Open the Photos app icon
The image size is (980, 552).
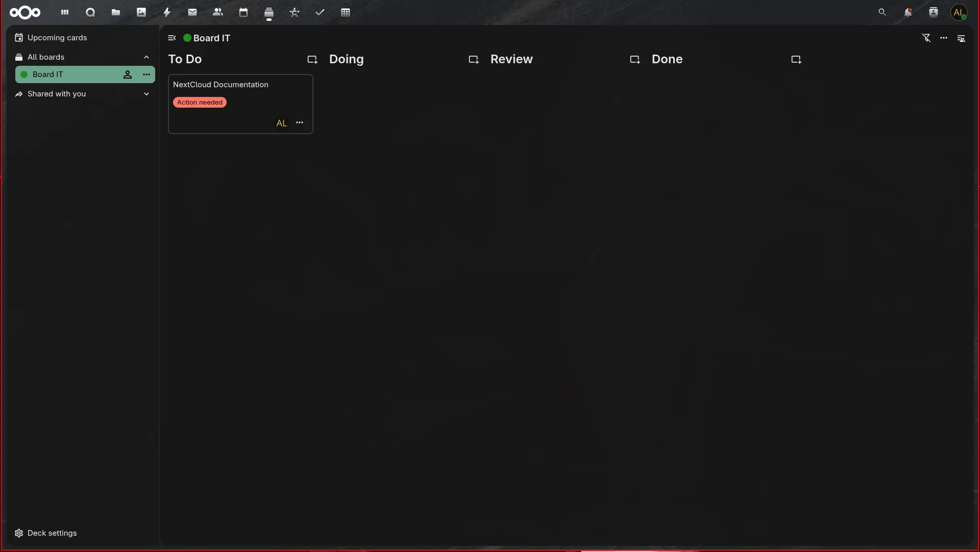pos(141,12)
